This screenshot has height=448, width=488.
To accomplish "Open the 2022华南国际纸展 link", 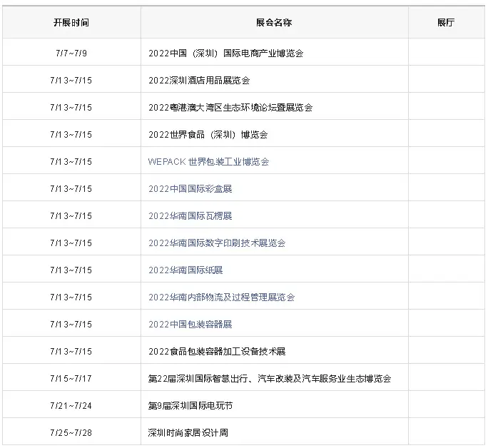I will (185, 270).
